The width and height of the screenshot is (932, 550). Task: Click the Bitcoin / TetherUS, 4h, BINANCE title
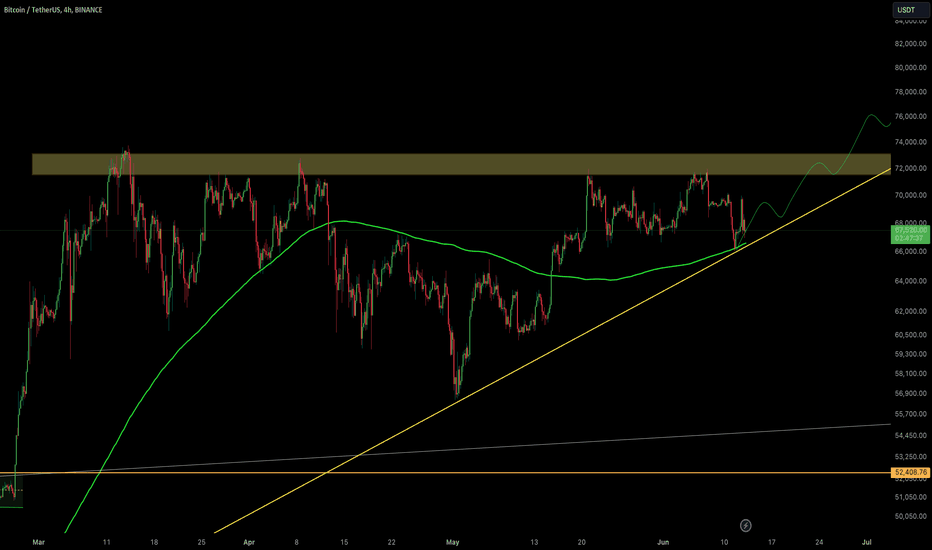(53, 10)
